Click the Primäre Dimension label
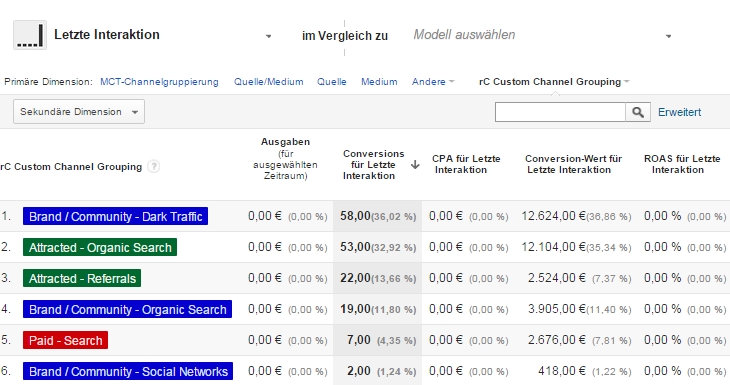The width and height of the screenshot is (730, 385). pyautogui.click(x=48, y=82)
